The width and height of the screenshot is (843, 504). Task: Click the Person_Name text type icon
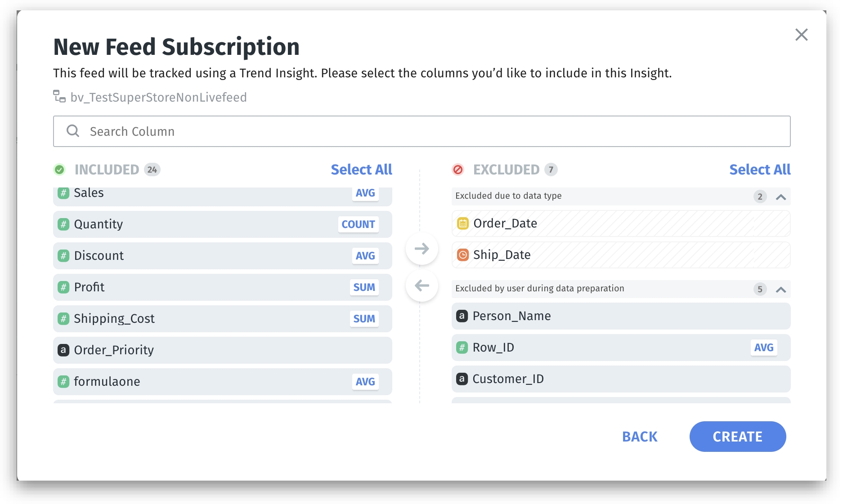462,316
